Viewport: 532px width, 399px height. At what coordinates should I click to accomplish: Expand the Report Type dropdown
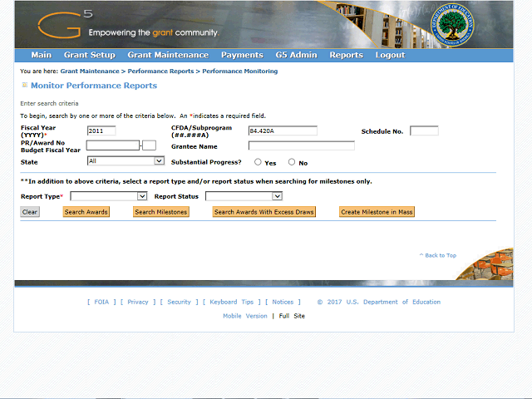click(109, 196)
